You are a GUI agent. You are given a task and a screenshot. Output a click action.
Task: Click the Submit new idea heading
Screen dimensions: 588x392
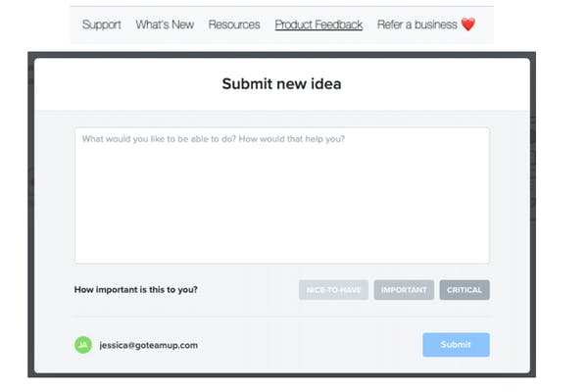(x=281, y=83)
